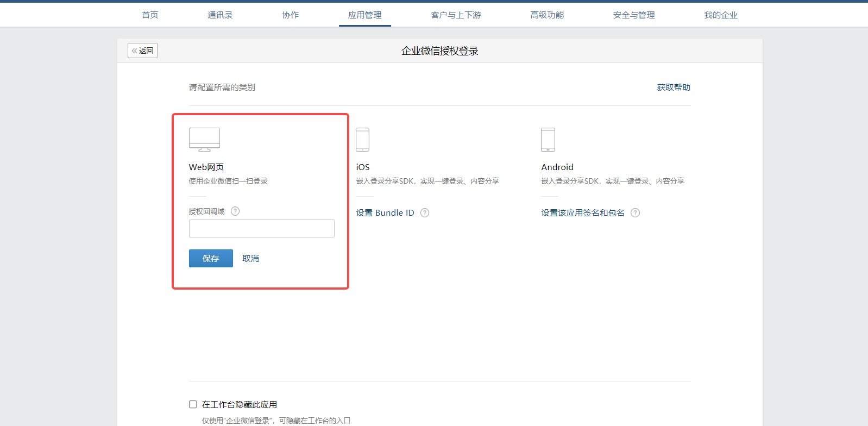The height and width of the screenshot is (426, 868).
Task: Open the 高级功能 tab
Action: pyautogui.click(x=547, y=15)
